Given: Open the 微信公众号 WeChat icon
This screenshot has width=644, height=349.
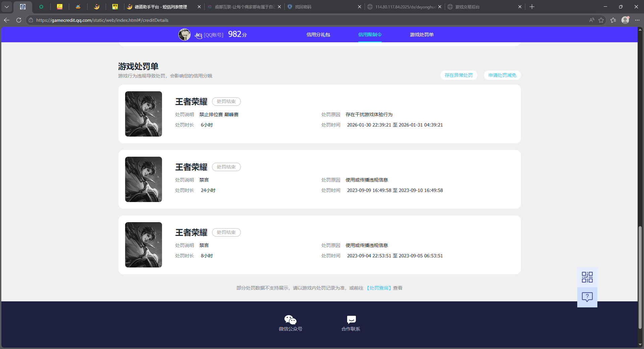Looking at the screenshot, I should pos(290,320).
